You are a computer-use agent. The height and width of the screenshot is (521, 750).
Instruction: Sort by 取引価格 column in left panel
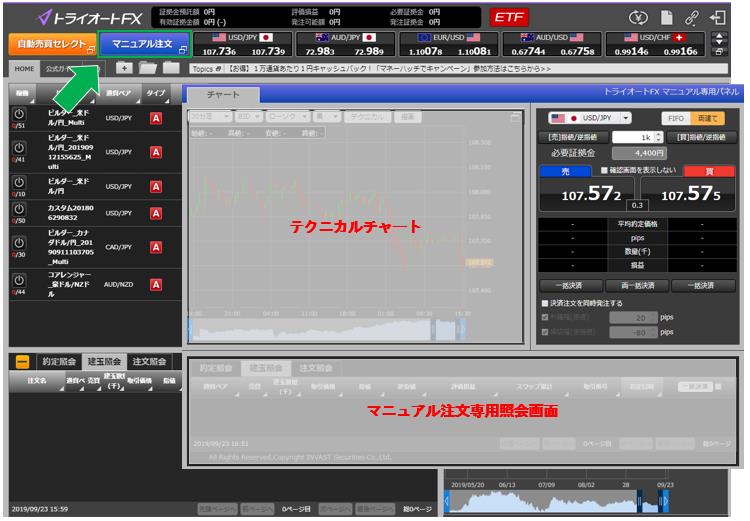click(x=139, y=381)
